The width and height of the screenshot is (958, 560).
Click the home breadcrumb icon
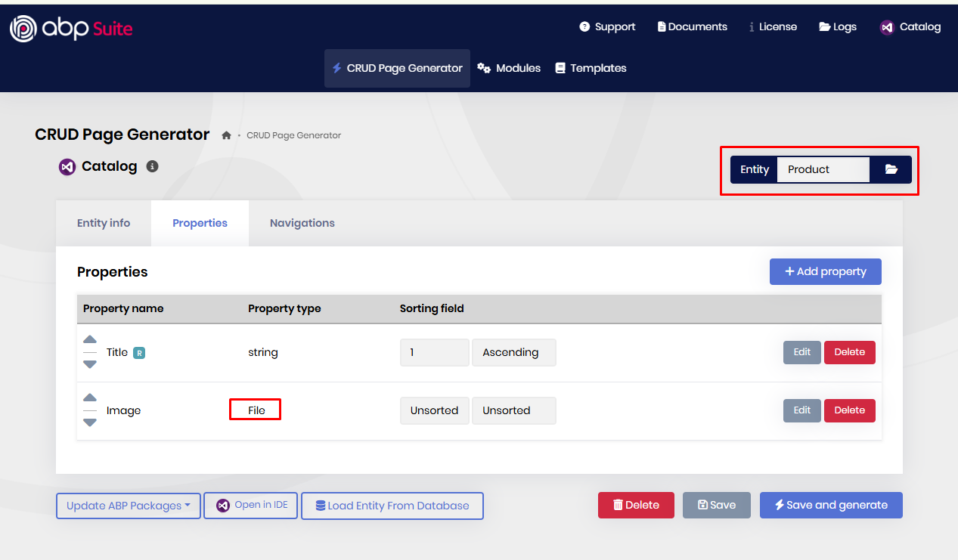pyautogui.click(x=226, y=135)
